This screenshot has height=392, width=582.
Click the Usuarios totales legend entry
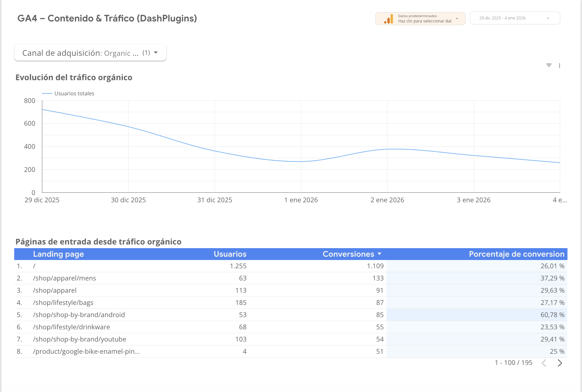[x=74, y=93]
